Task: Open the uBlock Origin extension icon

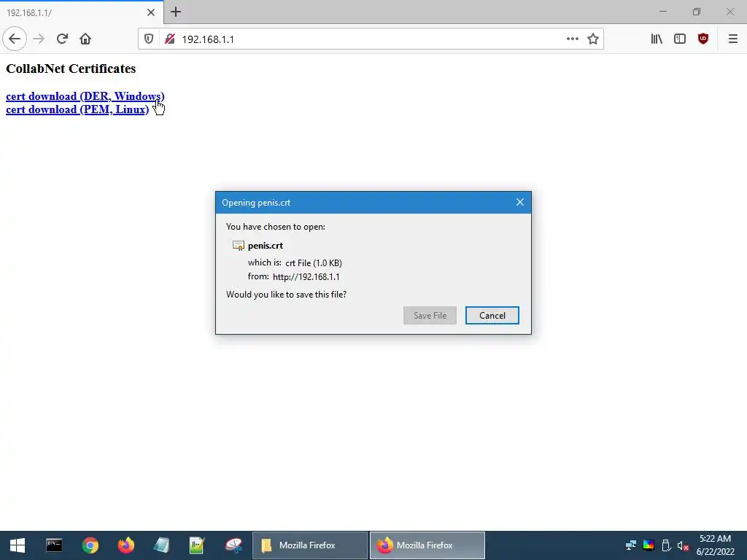Action: pos(703,39)
